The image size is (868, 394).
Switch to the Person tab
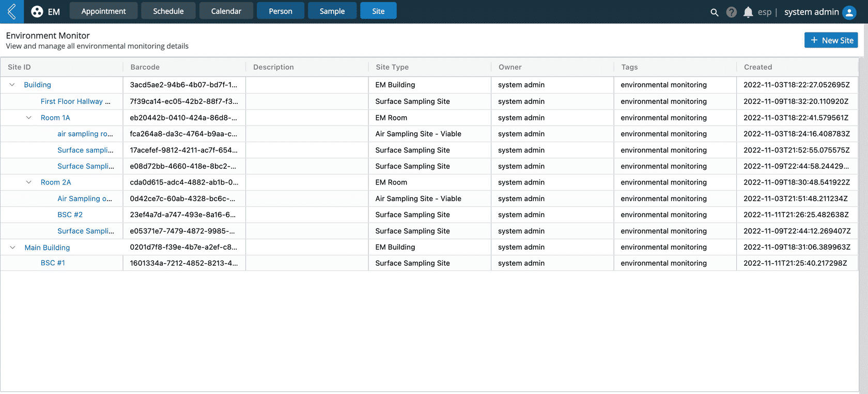(281, 11)
